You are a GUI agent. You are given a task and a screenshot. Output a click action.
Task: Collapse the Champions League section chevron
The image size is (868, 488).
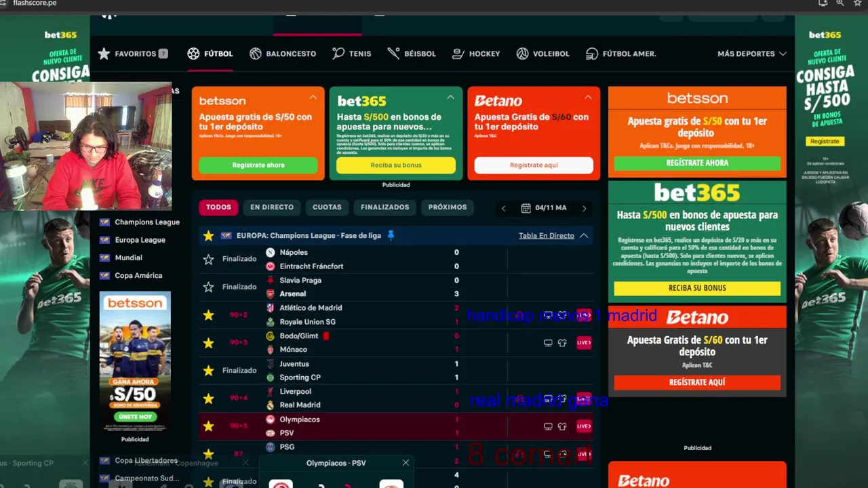[584, 236]
